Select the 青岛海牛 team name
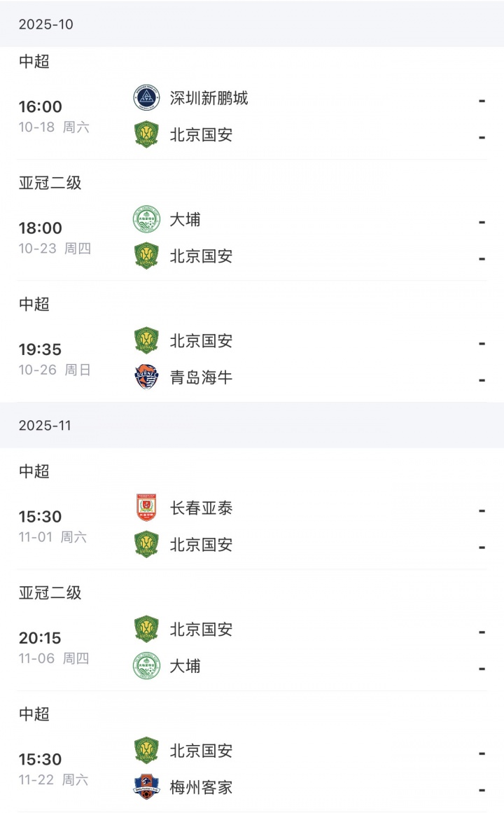Viewport: 504px width, 813px height. pos(201,378)
